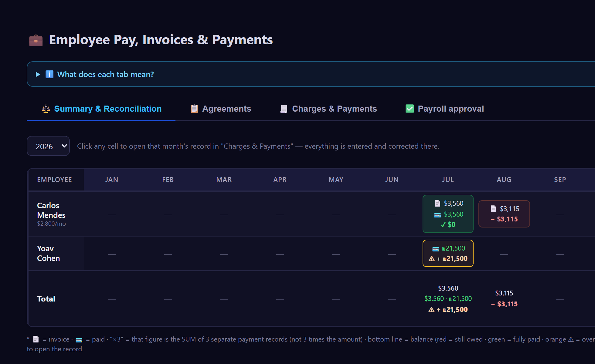The height and width of the screenshot is (364, 595).
Task: Click Total August '$3,115' invoiced amount
Action: coord(504,293)
